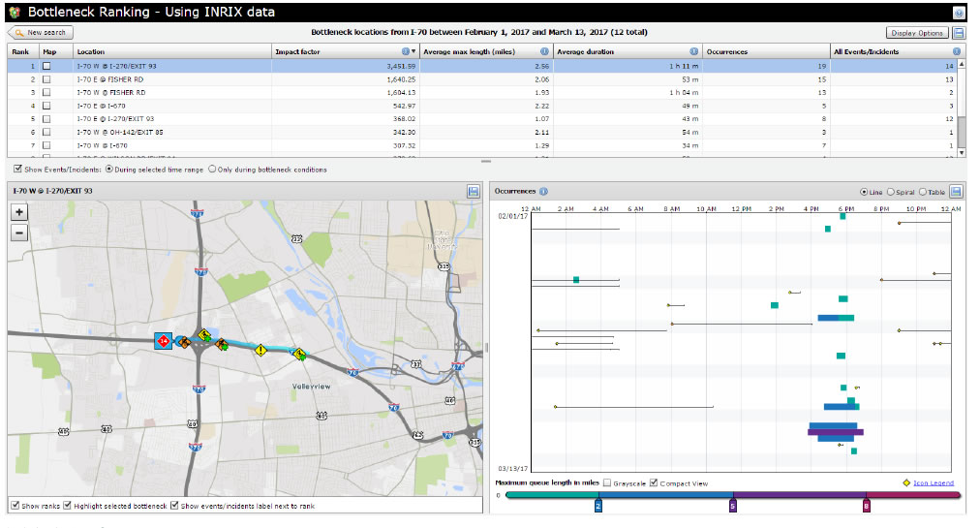Start a New search
This screenshot has width=980, height=528.
[x=39, y=33]
